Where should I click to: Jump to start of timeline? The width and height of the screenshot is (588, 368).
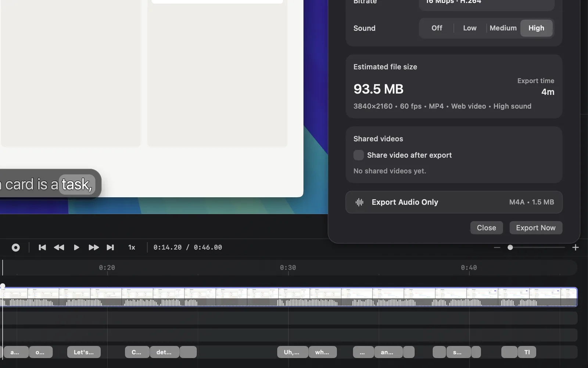click(x=42, y=248)
